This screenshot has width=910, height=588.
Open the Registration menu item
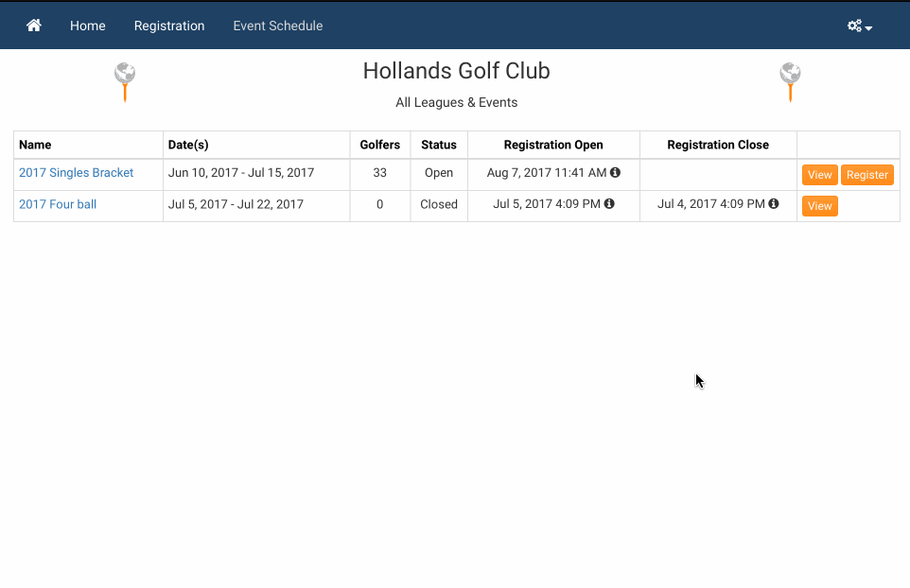pyautogui.click(x=169, y=26)
